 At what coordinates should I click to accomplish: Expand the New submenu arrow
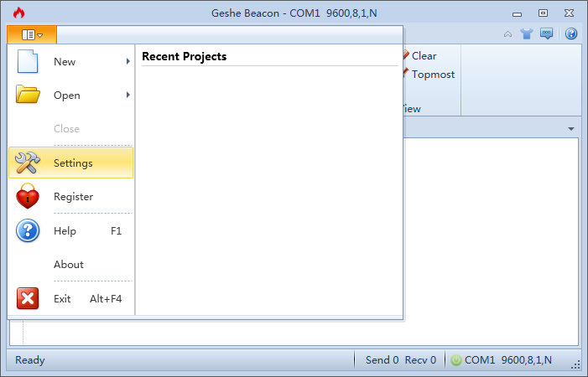[x=128, y=61]
